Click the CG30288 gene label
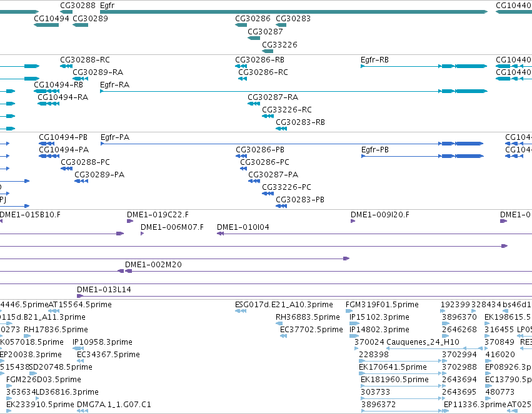 (x=78, y=6)
